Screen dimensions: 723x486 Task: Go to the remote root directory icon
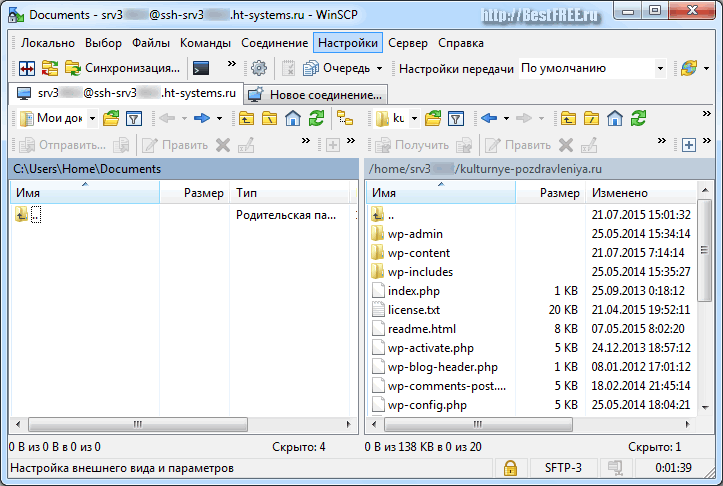pos(591,119)
